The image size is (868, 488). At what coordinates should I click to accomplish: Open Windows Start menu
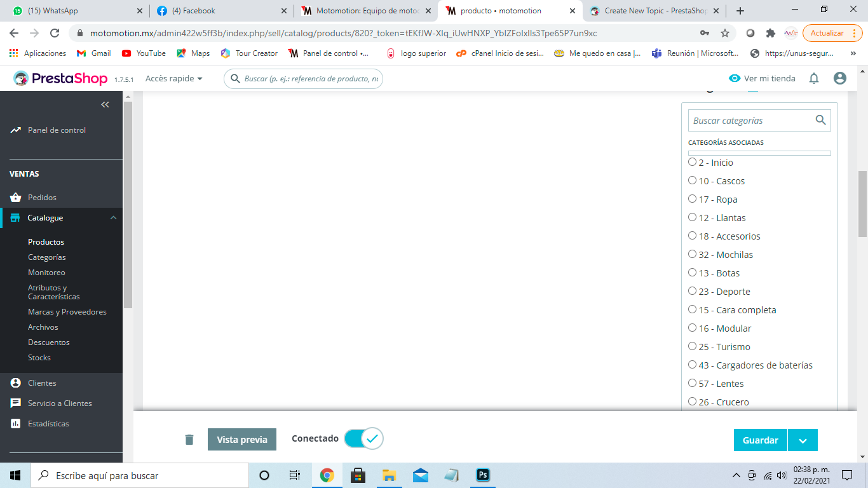coord(15,475)
